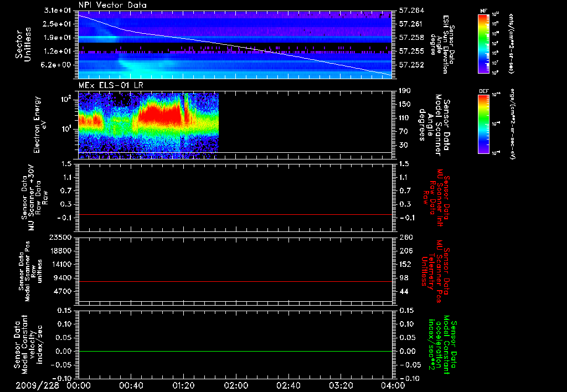Click the green 'Model Constant acceleration' label
Viewport: 567px width, 392px height.
point(442,345)
